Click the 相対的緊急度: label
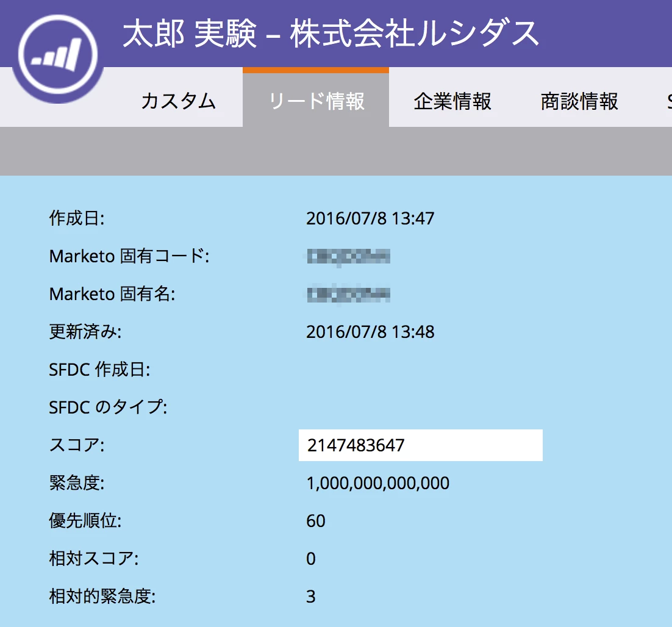 [x=102, y=596]
